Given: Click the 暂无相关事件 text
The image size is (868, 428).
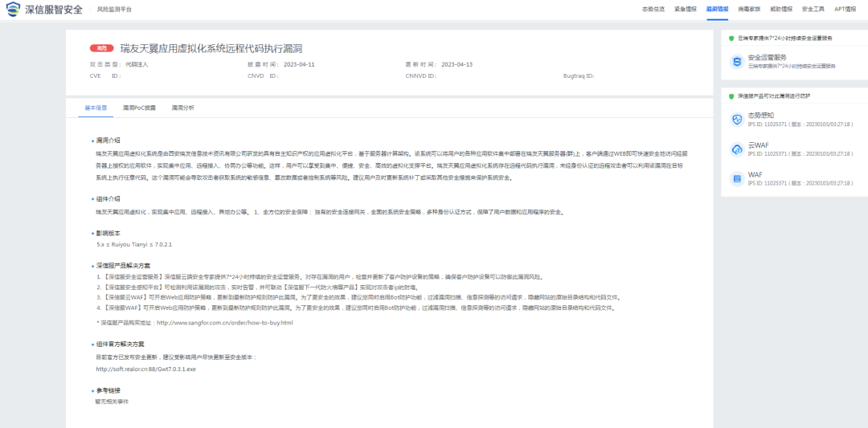Looking at the screenshot, I should pyautogui.click(x=112, y=402).
